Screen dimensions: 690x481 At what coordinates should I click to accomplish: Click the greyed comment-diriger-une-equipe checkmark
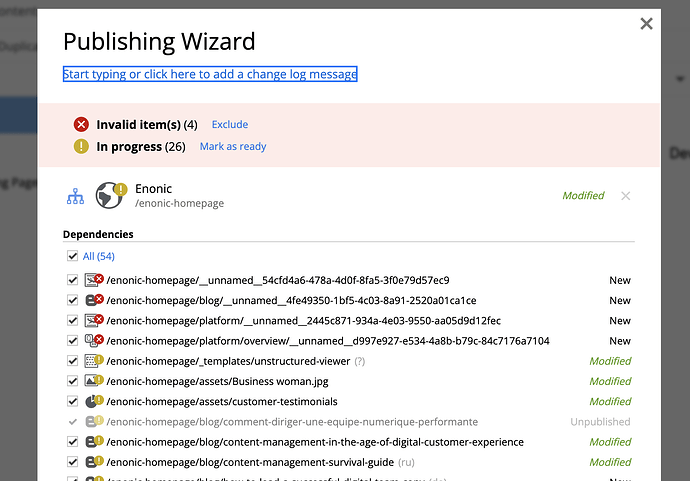pos(73,422)
